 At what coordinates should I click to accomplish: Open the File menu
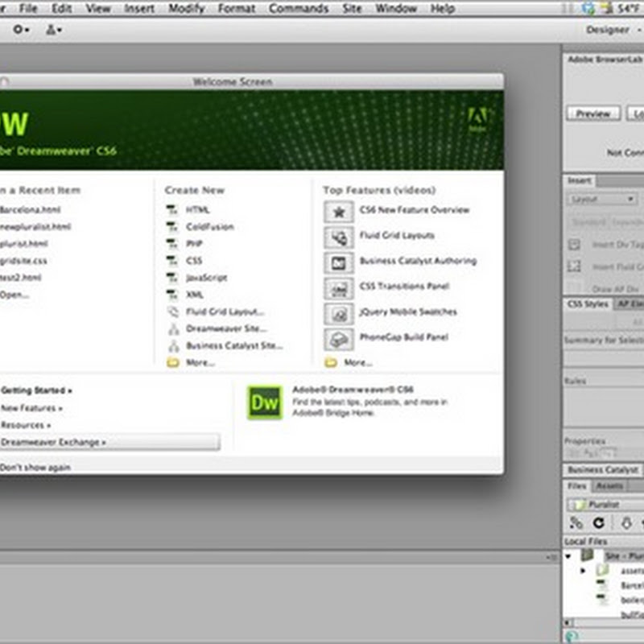[28, 8]
